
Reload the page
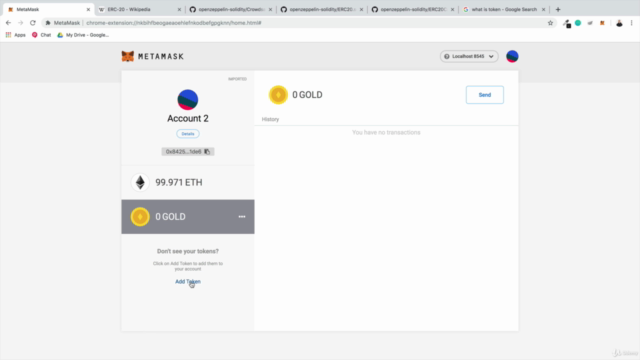33,23
